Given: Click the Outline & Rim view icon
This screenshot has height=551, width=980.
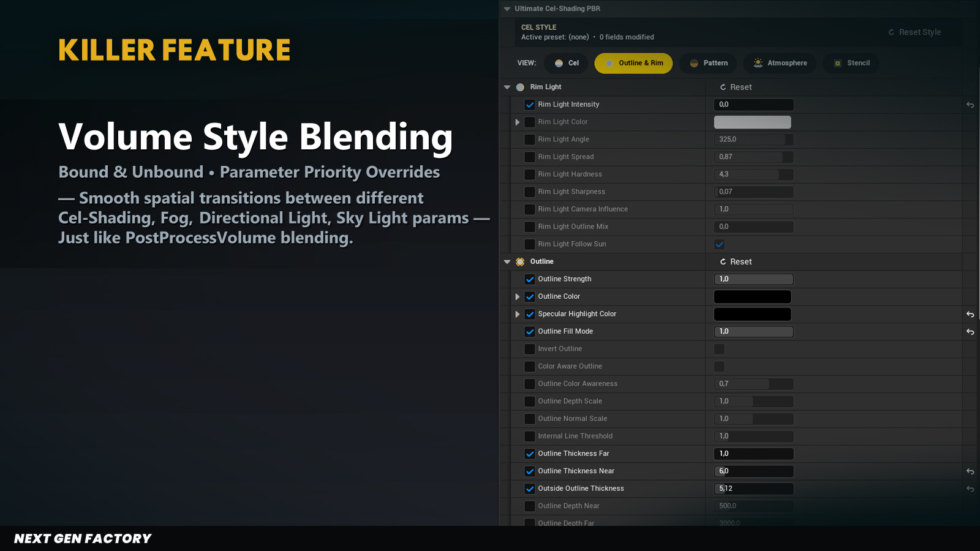Looking at the screenshot, I should point(609,63).
